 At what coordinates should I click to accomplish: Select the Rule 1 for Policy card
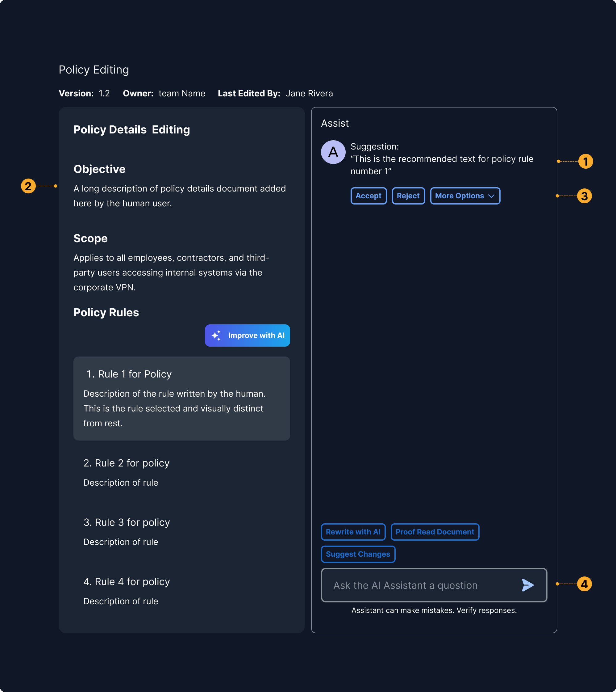(x=182, y=399)
